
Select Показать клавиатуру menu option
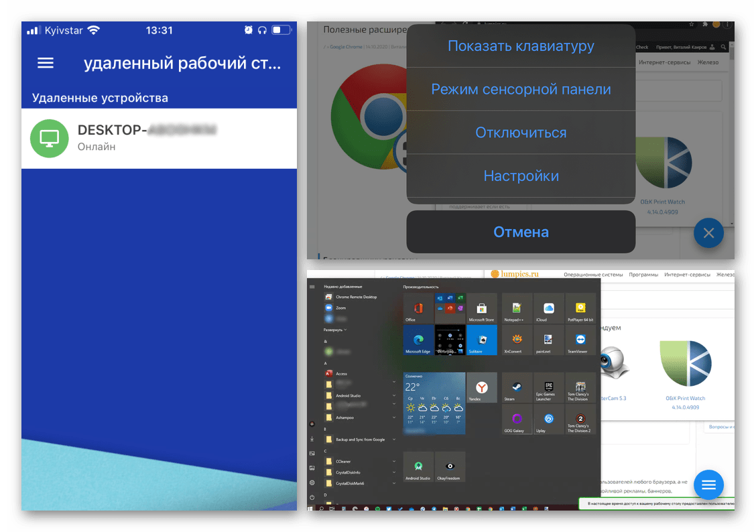tap(521, 46)
